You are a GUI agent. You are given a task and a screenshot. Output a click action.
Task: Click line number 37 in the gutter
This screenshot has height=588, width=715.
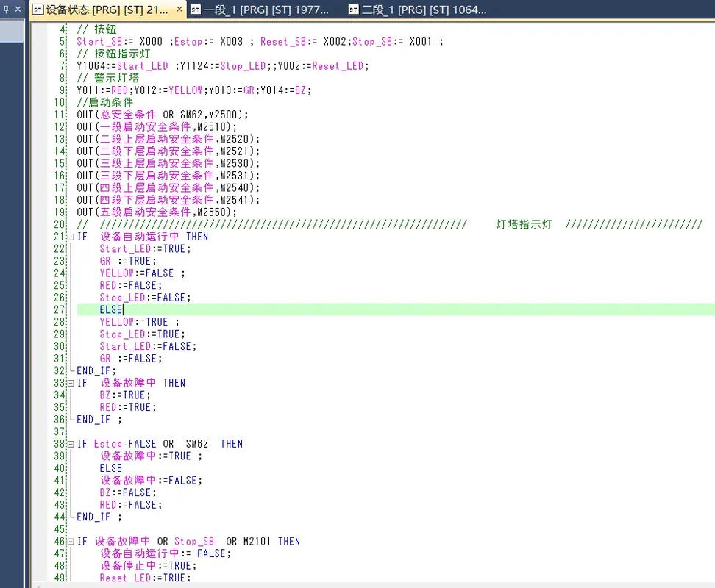(60, 431)
